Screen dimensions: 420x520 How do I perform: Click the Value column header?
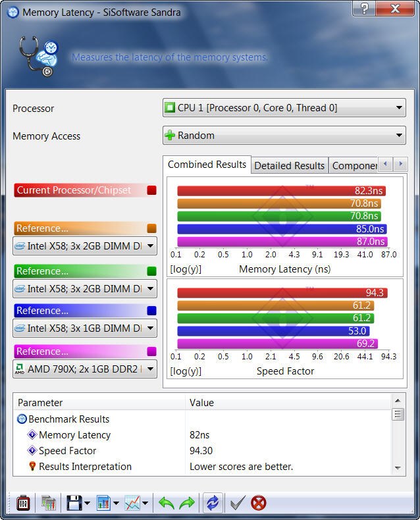tap(288, 403)
